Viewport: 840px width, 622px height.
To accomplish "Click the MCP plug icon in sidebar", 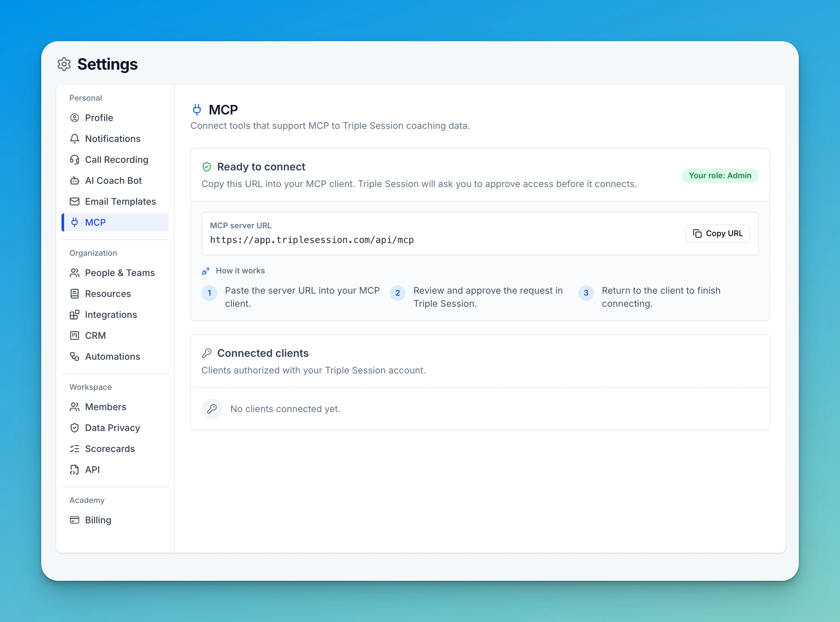I will pyautogui.click(x=75, y=222).
